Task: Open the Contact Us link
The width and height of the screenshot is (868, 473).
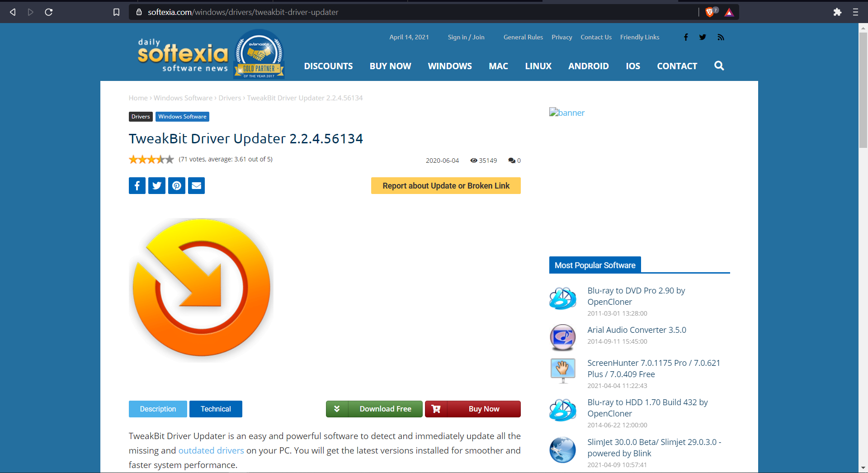Action: 596,37
